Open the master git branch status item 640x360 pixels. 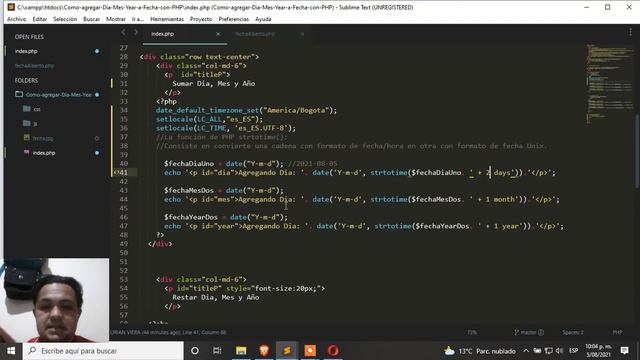529,332
